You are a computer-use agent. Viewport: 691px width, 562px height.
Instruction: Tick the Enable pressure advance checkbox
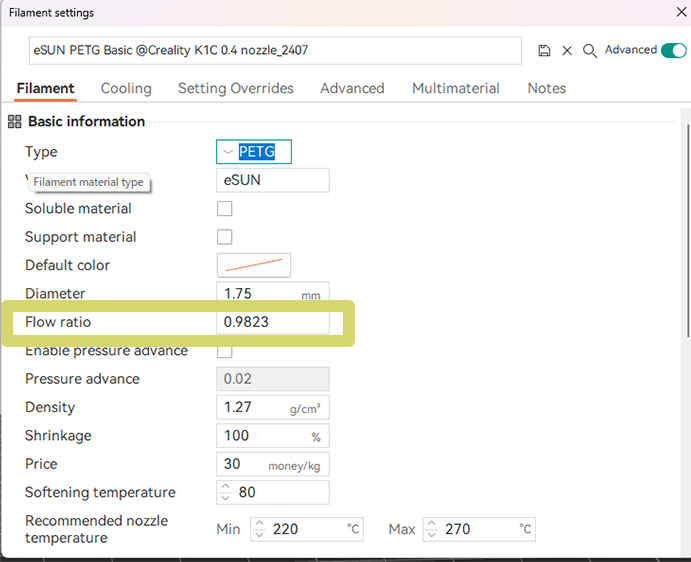tap(225, 351)
